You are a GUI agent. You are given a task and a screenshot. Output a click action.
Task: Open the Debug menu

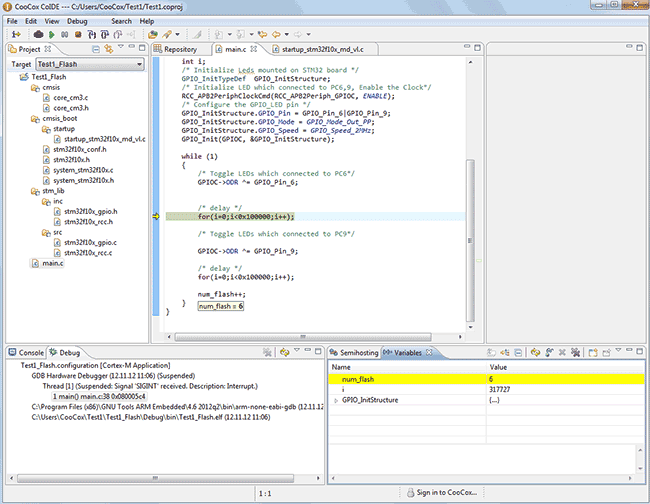click(x=77, y=20)
